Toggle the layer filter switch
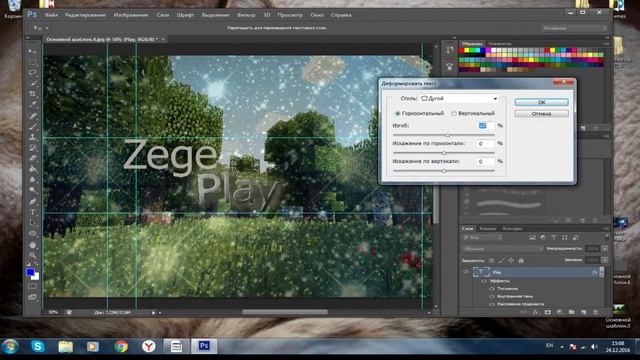 [606, 237]
